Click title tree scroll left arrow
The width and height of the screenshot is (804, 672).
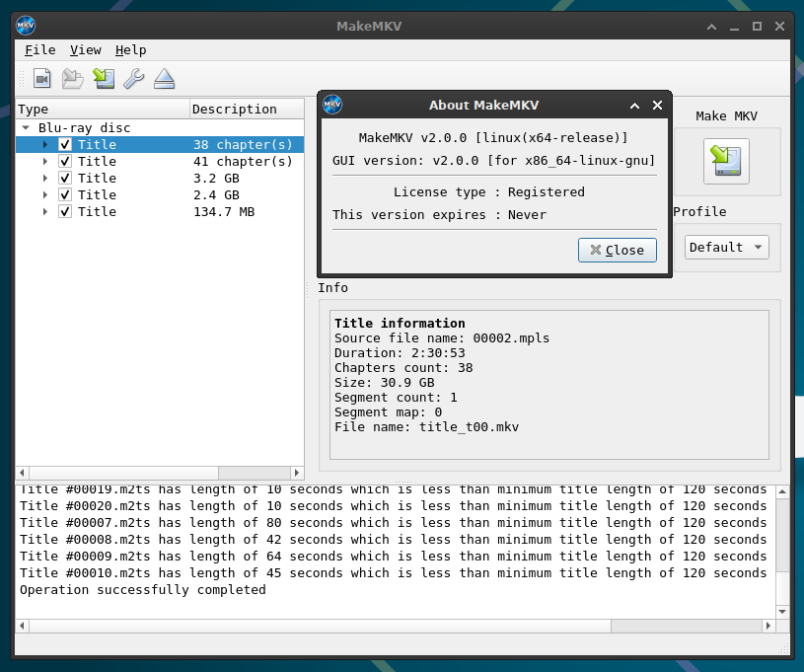[x=22, y=473]
